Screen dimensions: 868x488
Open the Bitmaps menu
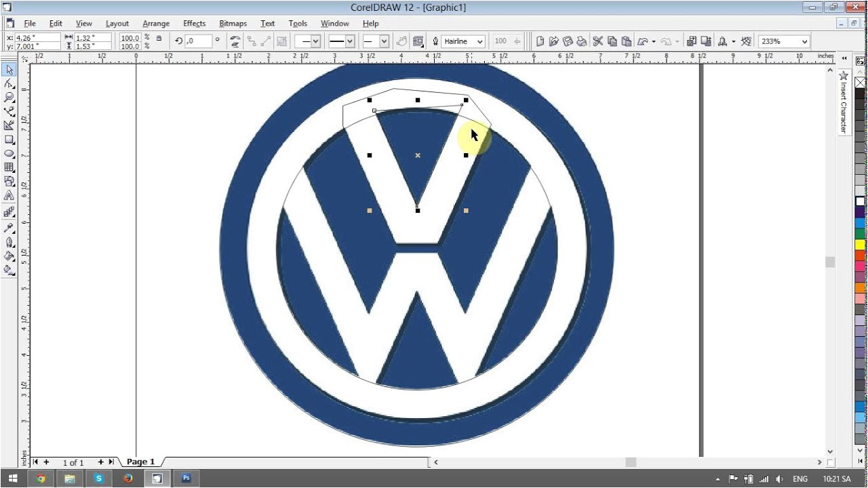click(233, 23)
